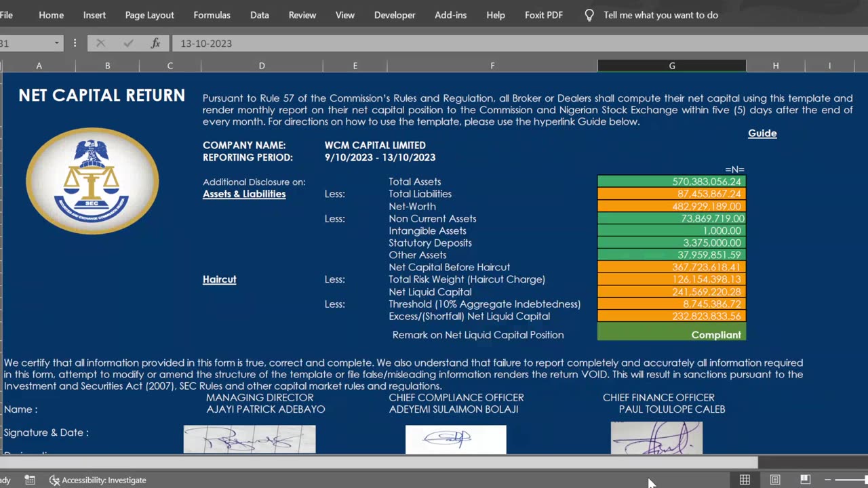
Task: Open the Name Box dropdown arrow
Action: pos(57,43)
